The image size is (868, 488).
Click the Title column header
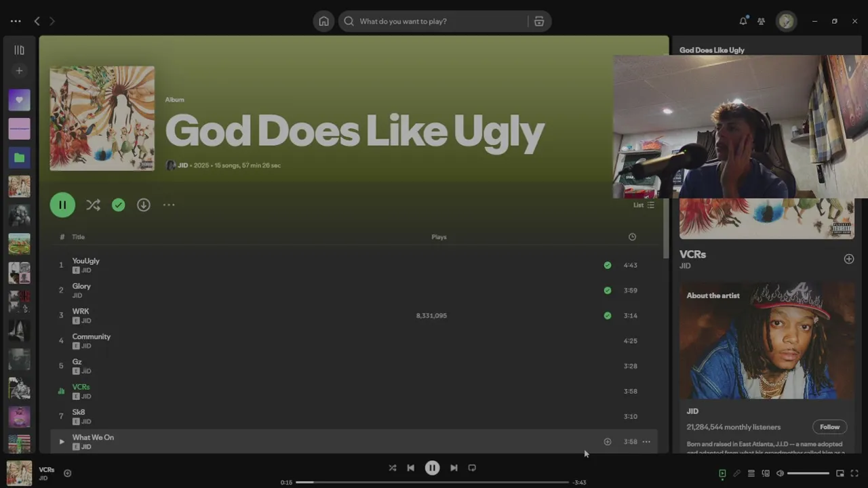point(79,237)
